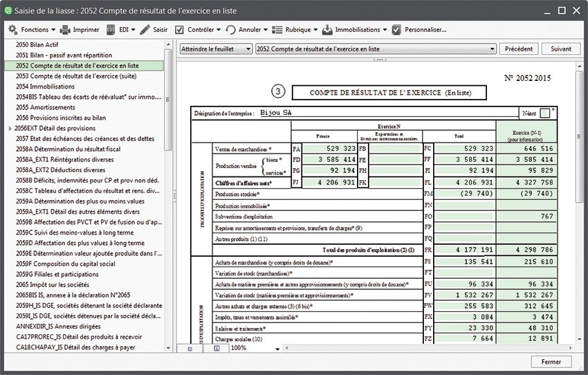Click the Imprimer printer icon
Screen dimensions: 588x375
65,30
